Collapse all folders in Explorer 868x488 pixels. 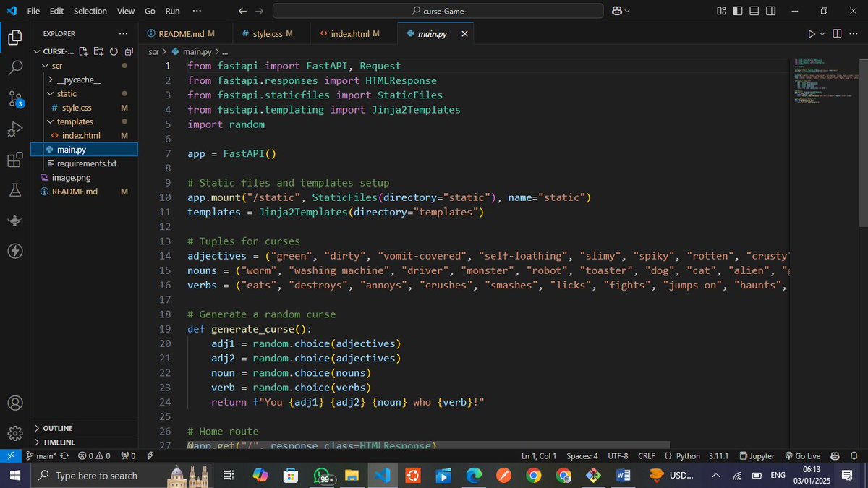[128, 51]
